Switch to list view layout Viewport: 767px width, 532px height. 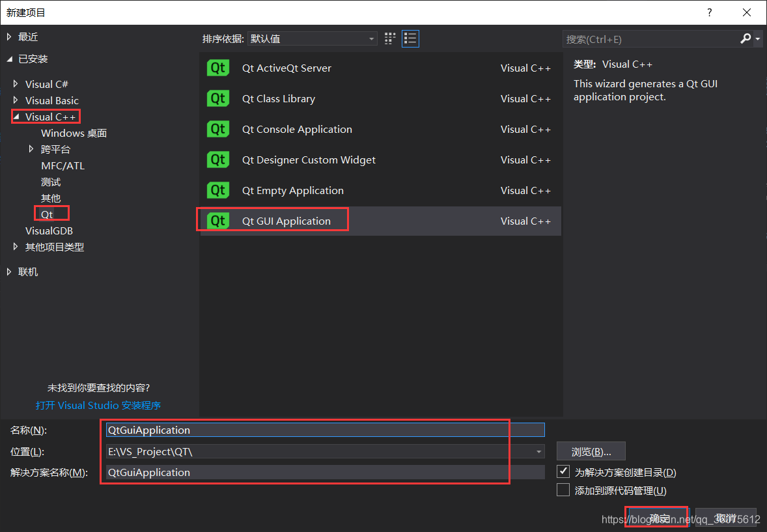pos(410,38)
